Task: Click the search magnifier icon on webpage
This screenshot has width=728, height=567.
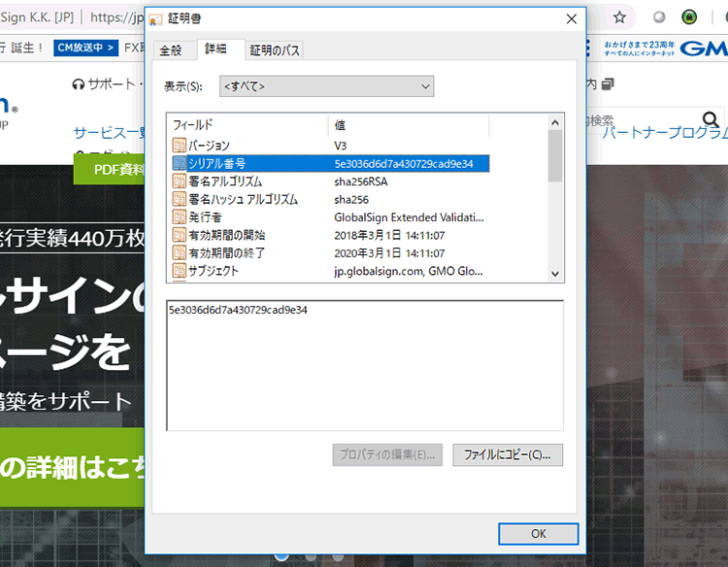Action: [x=711, y=120]
